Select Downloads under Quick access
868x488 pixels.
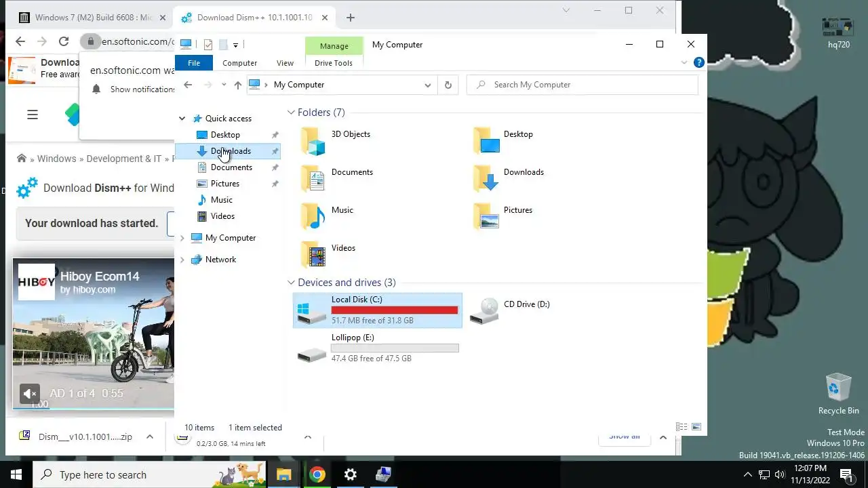pyautogui.click(x=228, y=151)
